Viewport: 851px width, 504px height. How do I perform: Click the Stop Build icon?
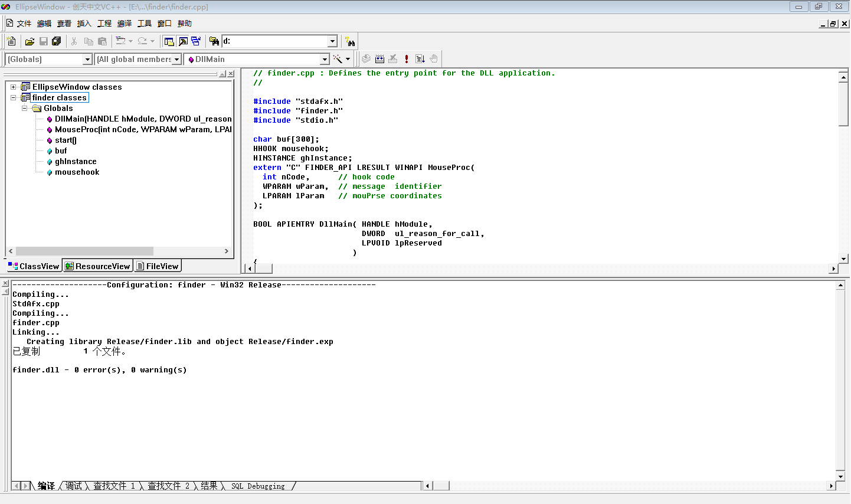393,59
